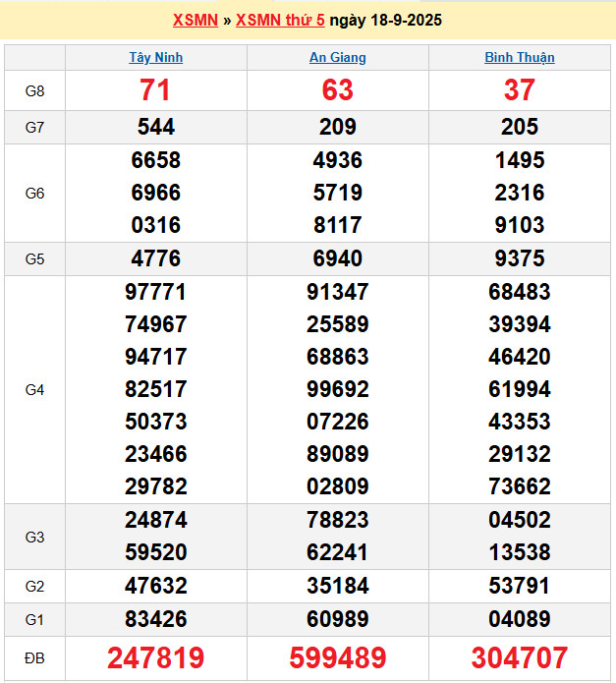Open the XSMN thứ 5 link
The image size is (616, 683).
tap(280, 21)
